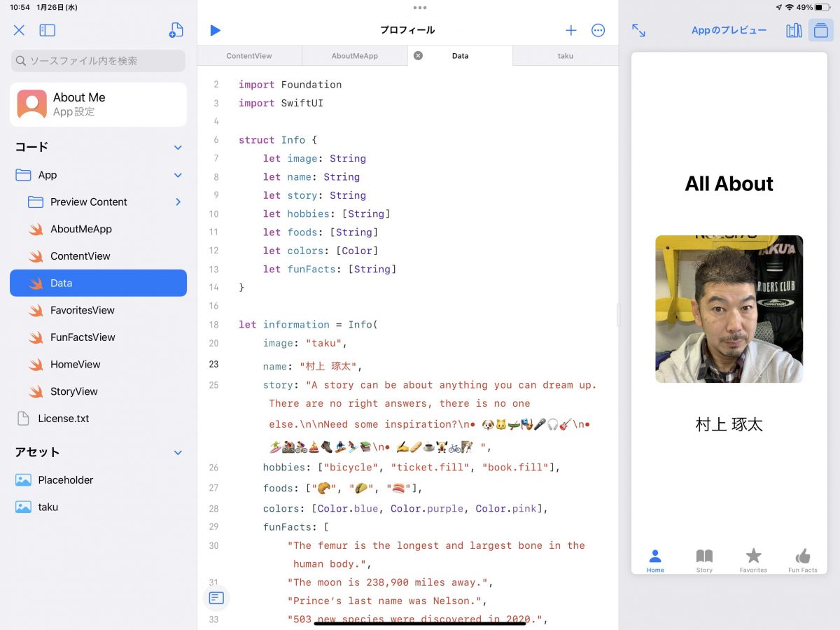Viewport: 840px width, 630px height.
Task: Close the Data tab
Action: click(418, 56)
